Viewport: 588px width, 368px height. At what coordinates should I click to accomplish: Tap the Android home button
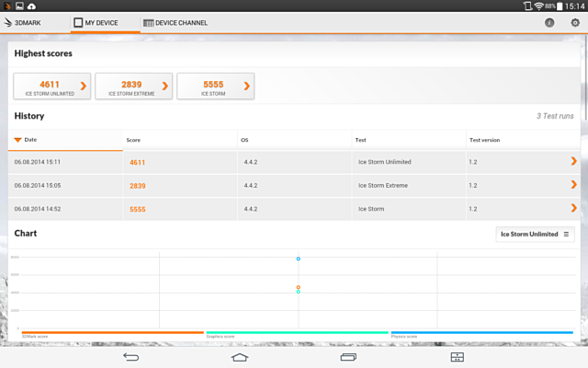pyautogui.click(x=240, y=357)
